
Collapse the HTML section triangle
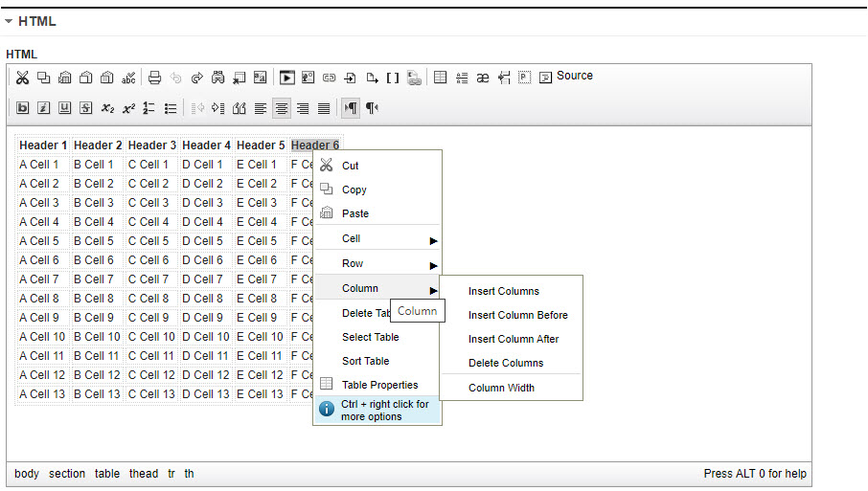[9, 21]
